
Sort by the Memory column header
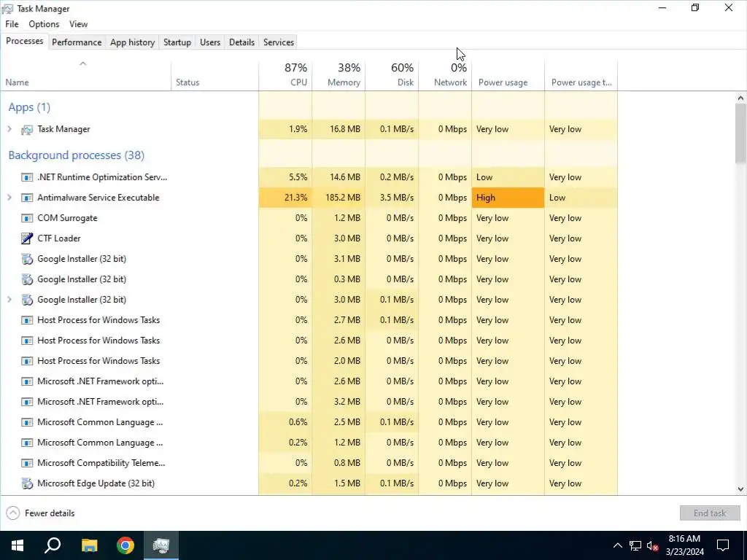[x=338, y=76]
